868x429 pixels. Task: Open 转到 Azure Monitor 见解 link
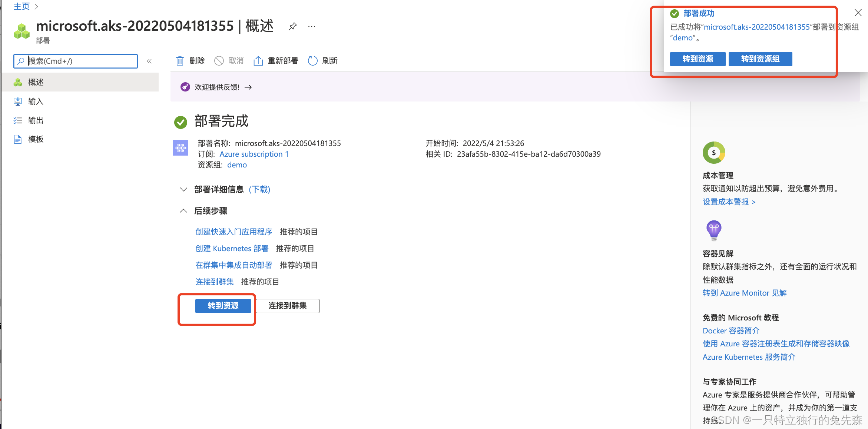click(745, 293)
